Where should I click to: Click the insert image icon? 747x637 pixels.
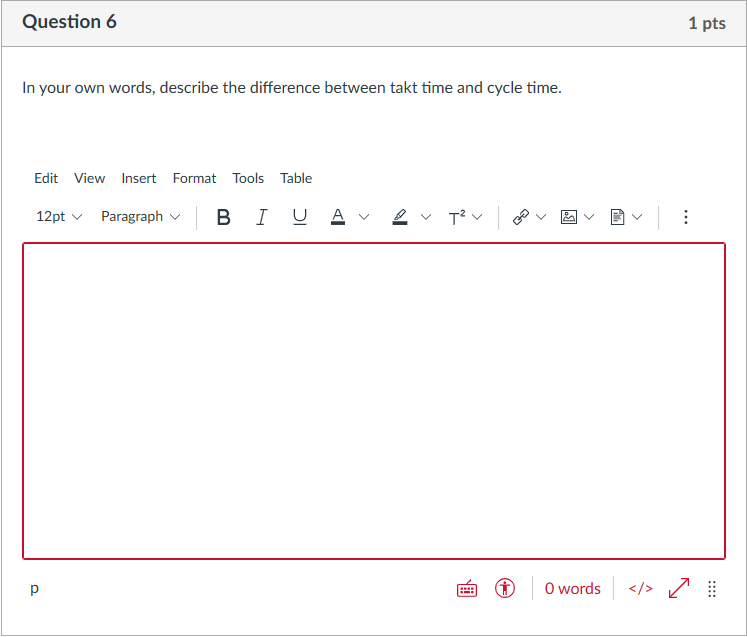[569, 217]
